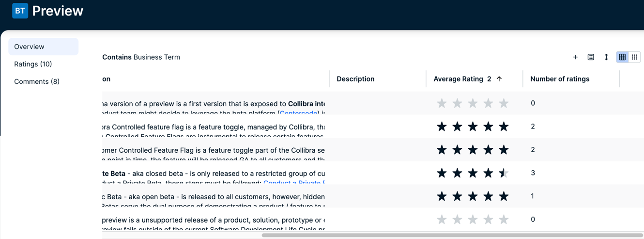
Task: Open the Conduct a Private Beta link
Action: click(x=294, y=183)
